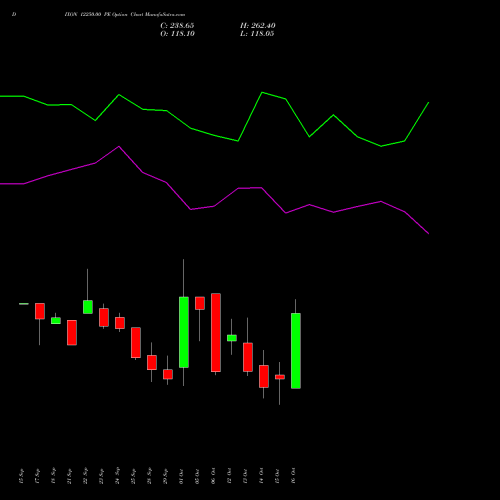The height and width of the screenshot is (500, 500).
Task: Select the 17 Sep date label
Action: pyautogui.click(x=37, y=476)
